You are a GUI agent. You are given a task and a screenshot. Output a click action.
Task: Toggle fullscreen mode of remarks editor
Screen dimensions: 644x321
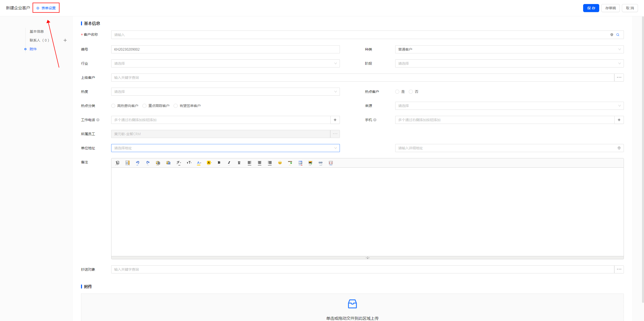pos(331,163)
